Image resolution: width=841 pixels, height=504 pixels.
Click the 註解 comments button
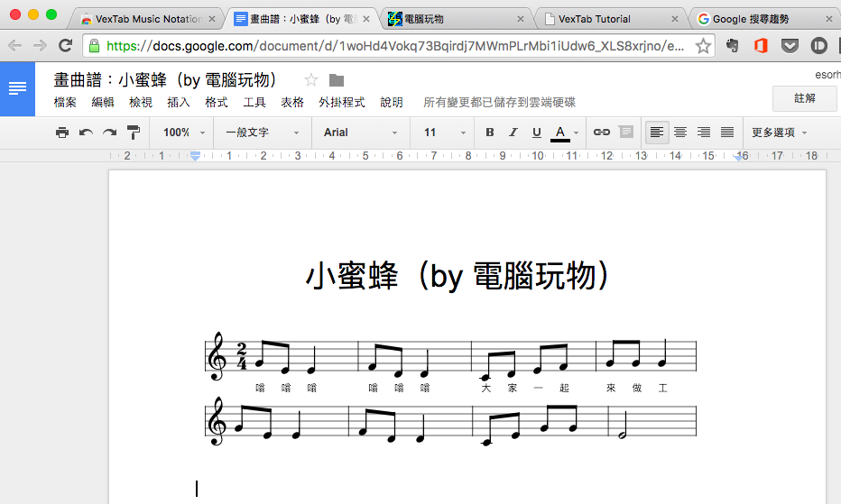(805, 98)
